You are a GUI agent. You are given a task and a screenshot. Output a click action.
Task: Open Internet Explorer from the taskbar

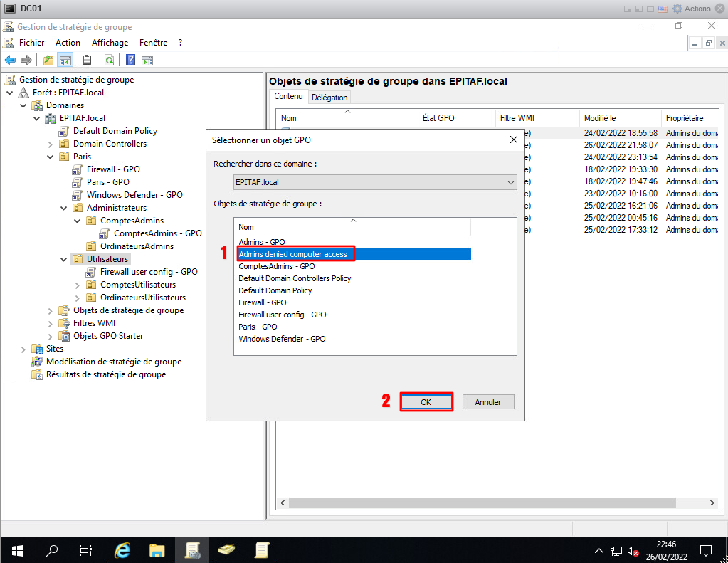[122, 550]
